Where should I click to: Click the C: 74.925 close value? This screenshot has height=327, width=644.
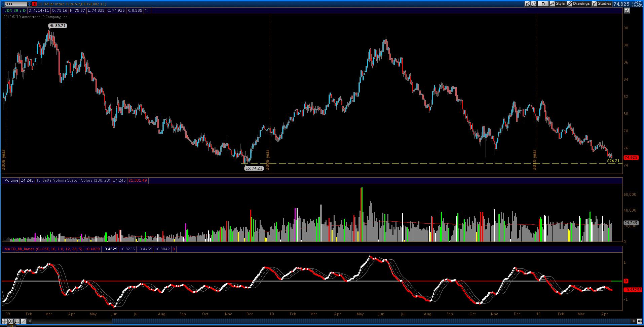116,10
